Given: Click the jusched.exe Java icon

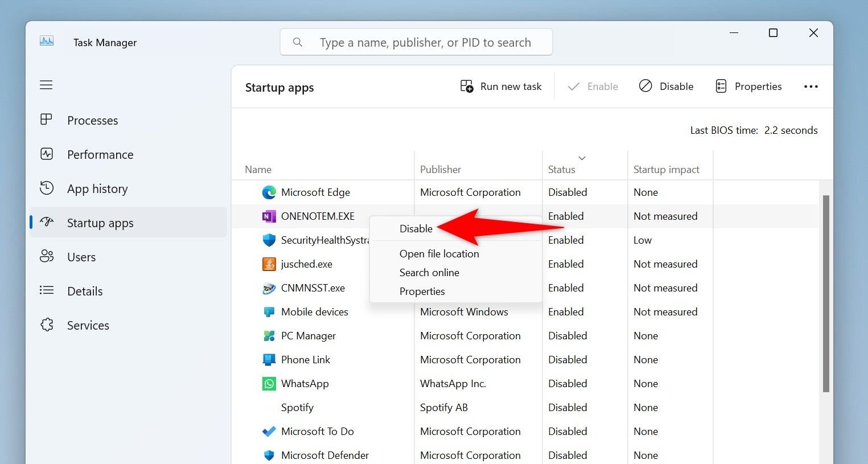Looking at the screenshot, I should click(x=269, y=264).
